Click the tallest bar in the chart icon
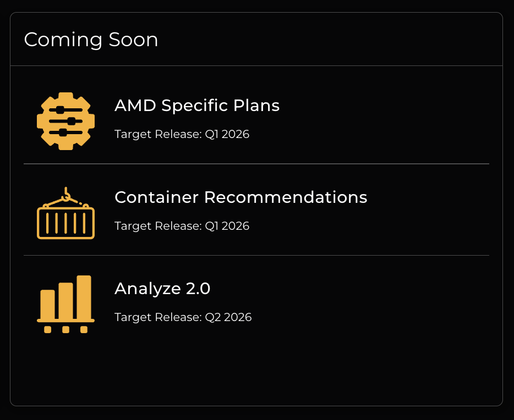Image resolution: width=514 pixels, height=420 pixels. click(x=84, y=296)
